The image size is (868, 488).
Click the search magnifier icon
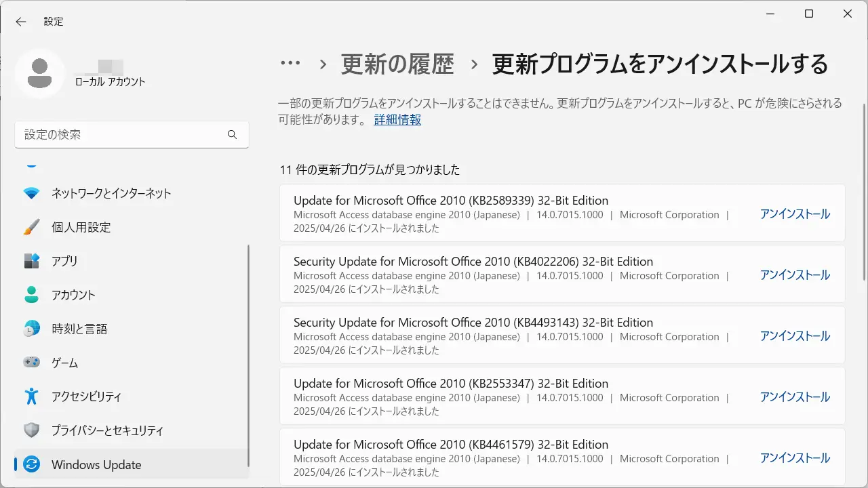(232, 135)
